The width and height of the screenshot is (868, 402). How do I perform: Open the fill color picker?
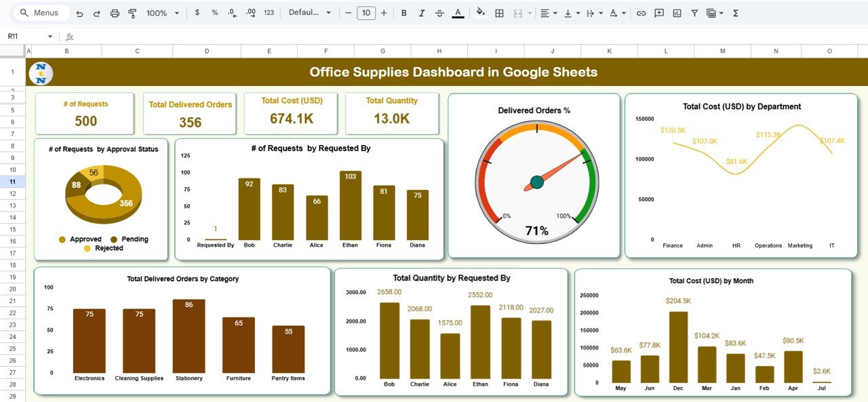(480, 13)
